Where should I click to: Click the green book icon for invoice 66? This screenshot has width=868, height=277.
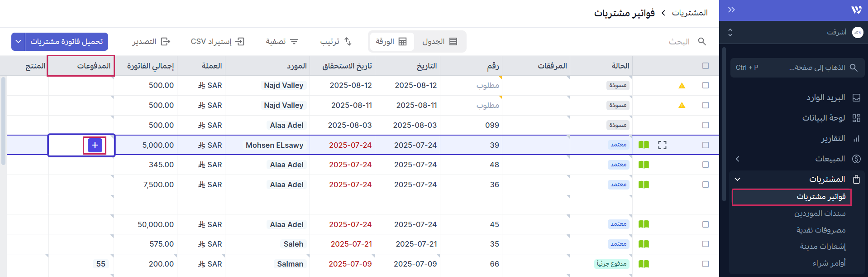pyautogui.click(x=644, y=264)
